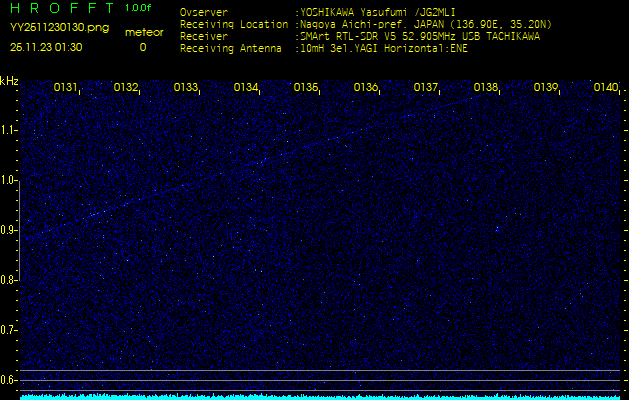
Task: Click the kHz unit label
Action: click(x=9, y=81)
